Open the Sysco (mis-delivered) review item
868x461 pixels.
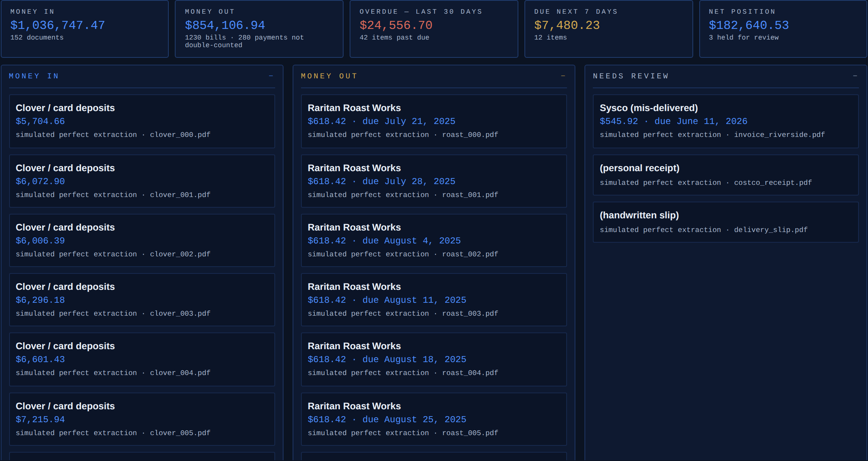click(725, 121)
